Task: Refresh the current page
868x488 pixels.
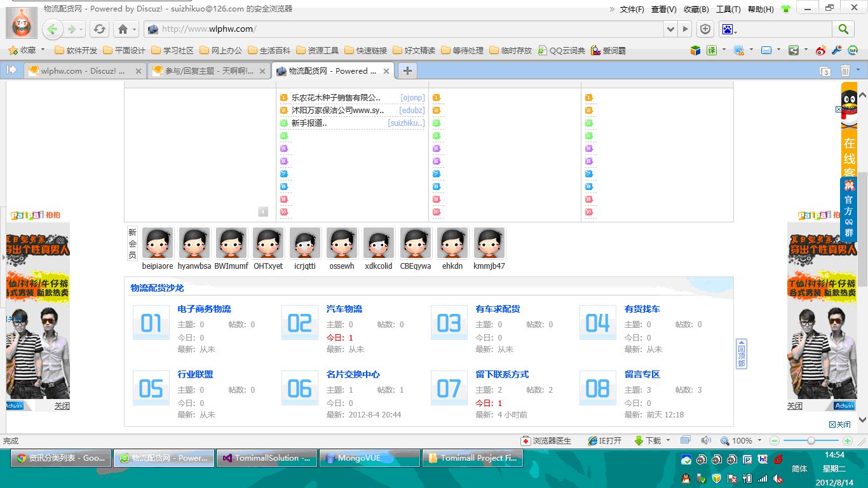Action: click(100, 29)
